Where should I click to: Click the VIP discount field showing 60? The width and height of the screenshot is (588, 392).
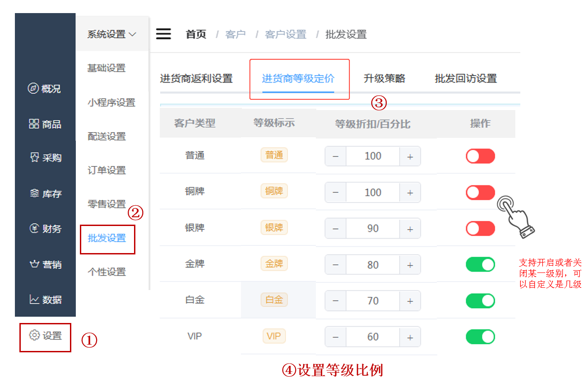(x=373, y=337)
